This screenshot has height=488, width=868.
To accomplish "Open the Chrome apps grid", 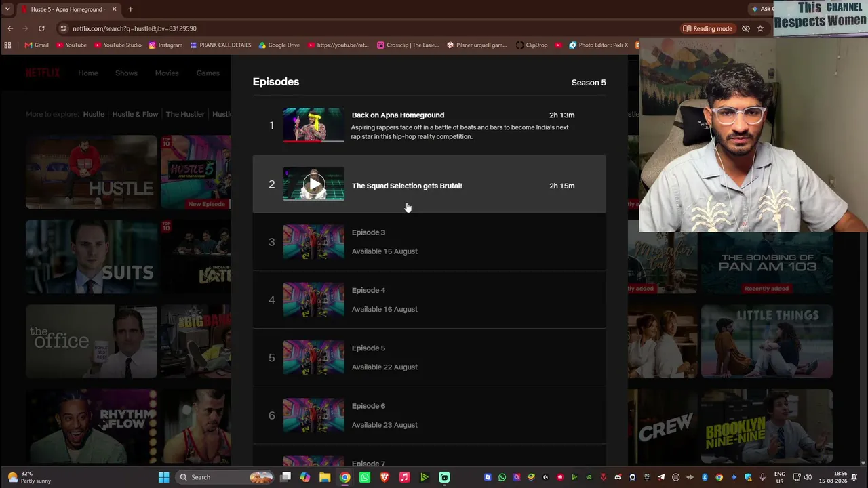I will [7, 45].
